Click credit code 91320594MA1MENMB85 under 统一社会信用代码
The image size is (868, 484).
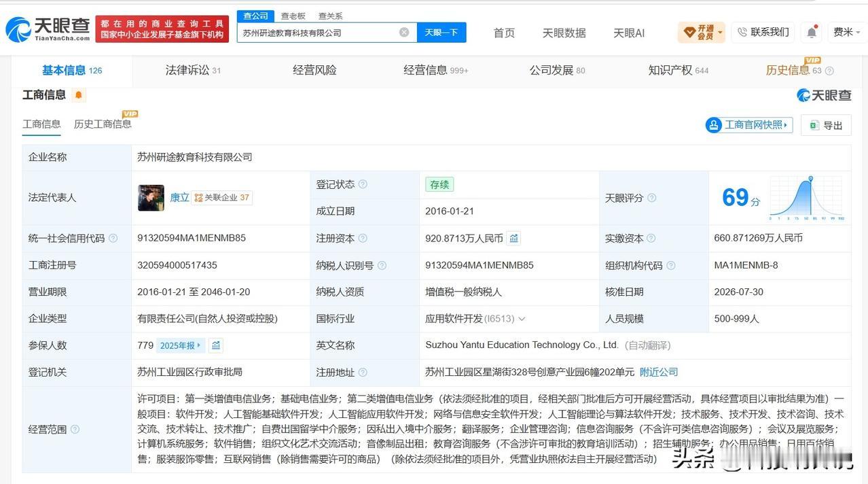coord(192,238)
